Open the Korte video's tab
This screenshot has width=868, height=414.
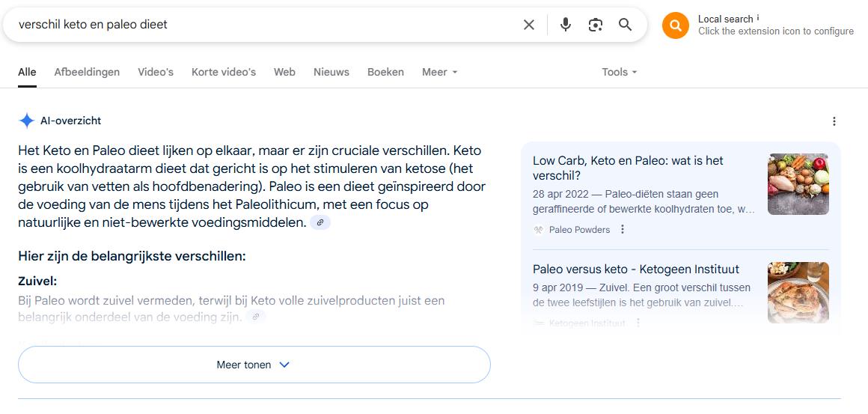coord(224,72)
